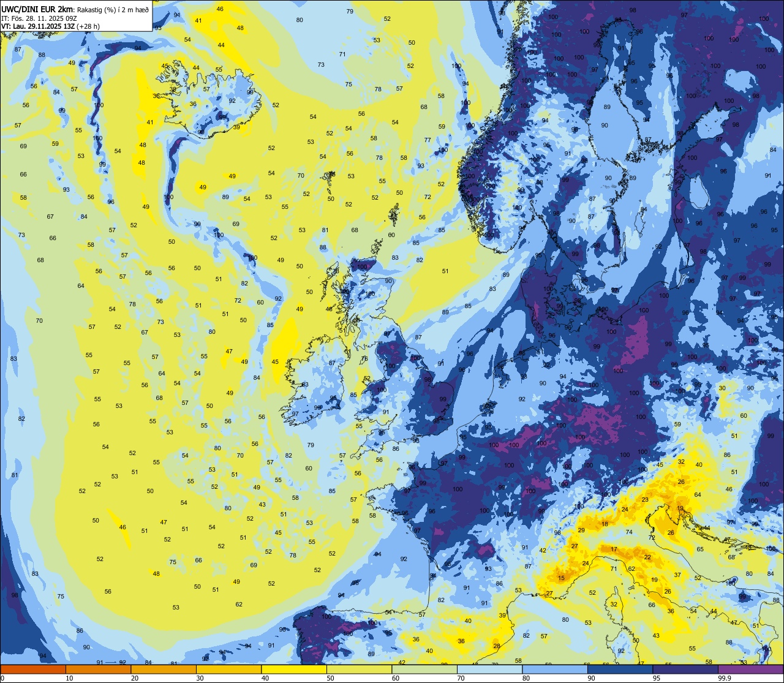This screenshot has width=784, height=683.
Task: Click the "10" legend tick label
Action: click(x=70, y=678)
